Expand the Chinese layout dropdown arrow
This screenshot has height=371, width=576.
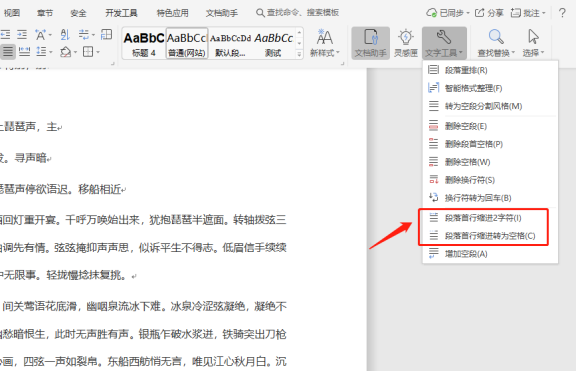(x=50, y=35)
